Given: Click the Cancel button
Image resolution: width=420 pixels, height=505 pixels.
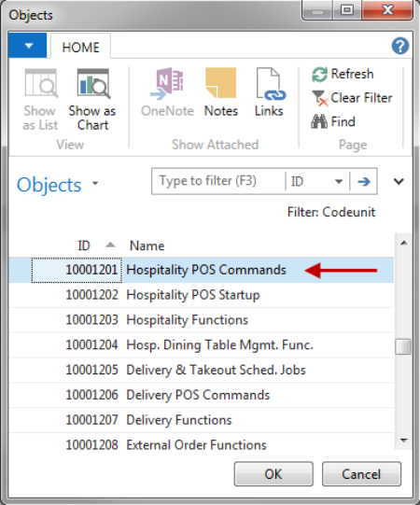Looking at the screenshot, I should [361, 474].
